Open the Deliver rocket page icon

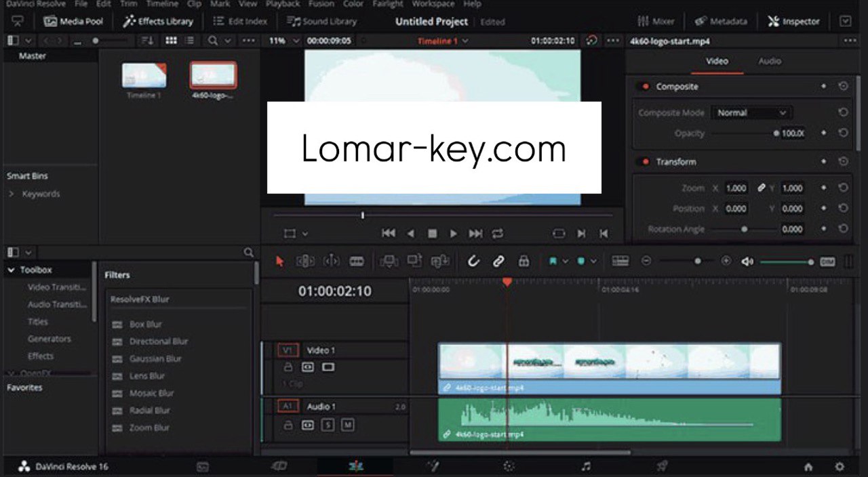[x=662, y=466]
